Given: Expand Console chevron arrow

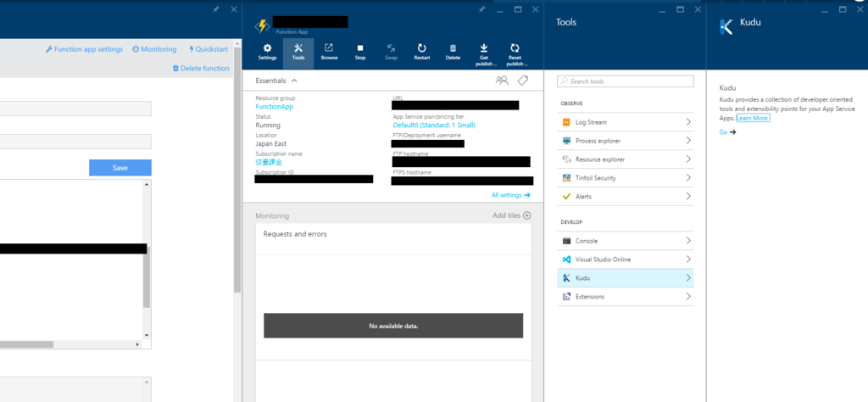Looking at the screenshot, I should (x=688, y=241).
